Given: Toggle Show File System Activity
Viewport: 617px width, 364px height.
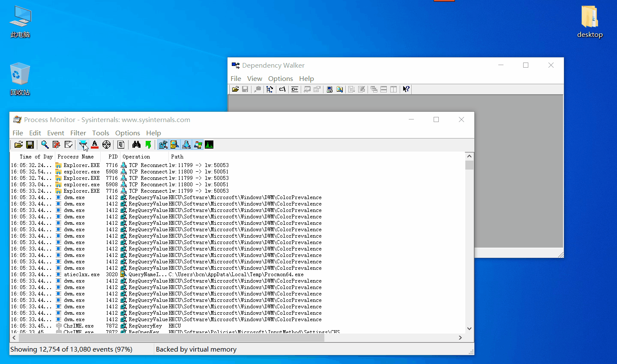Looking at the screenshot, I should 174,145.
